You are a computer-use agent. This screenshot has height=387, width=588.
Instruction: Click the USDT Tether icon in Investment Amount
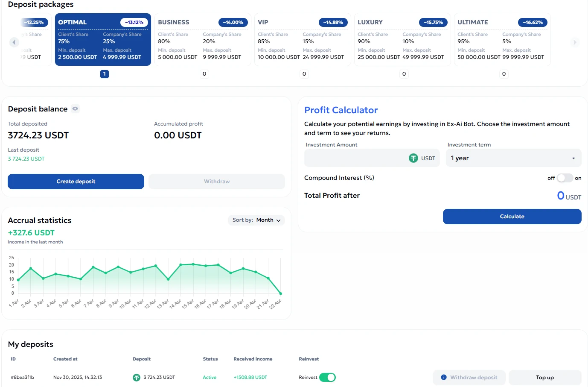point(413,158)
